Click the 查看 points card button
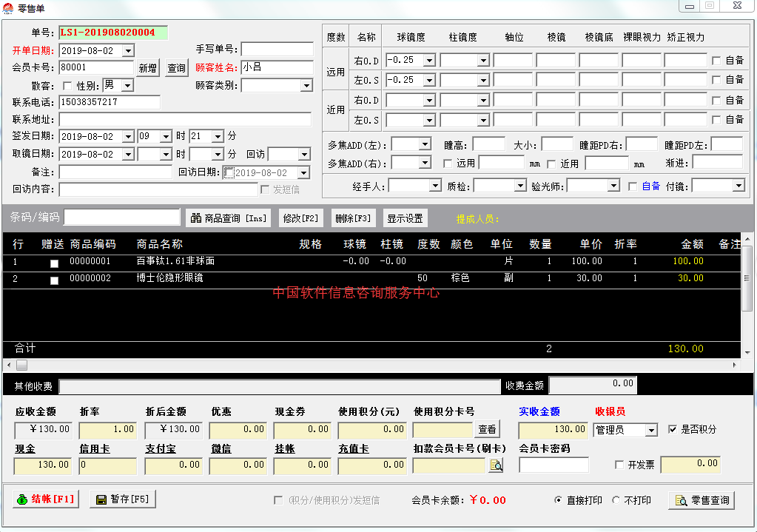 487,429
